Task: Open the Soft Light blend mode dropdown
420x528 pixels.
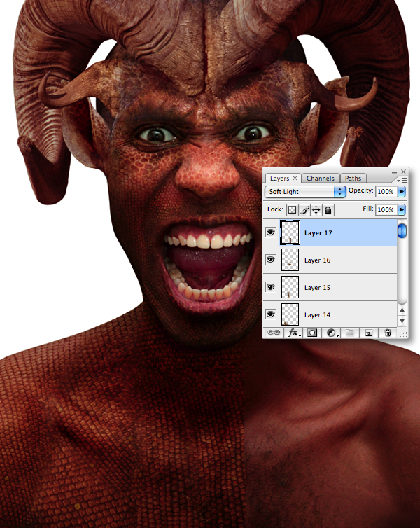Action: click(x=305, y=192)
